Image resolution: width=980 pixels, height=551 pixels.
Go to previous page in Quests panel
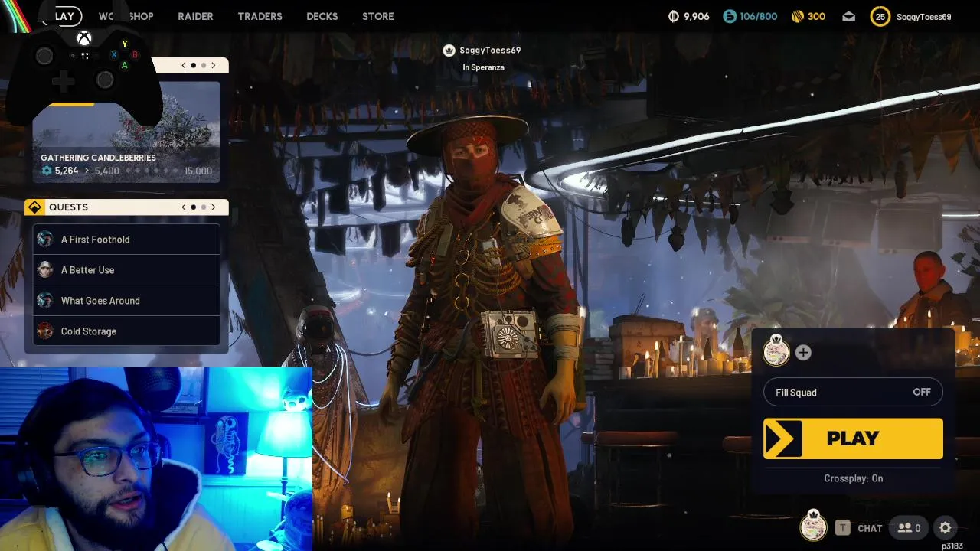[x=184, y=207]
